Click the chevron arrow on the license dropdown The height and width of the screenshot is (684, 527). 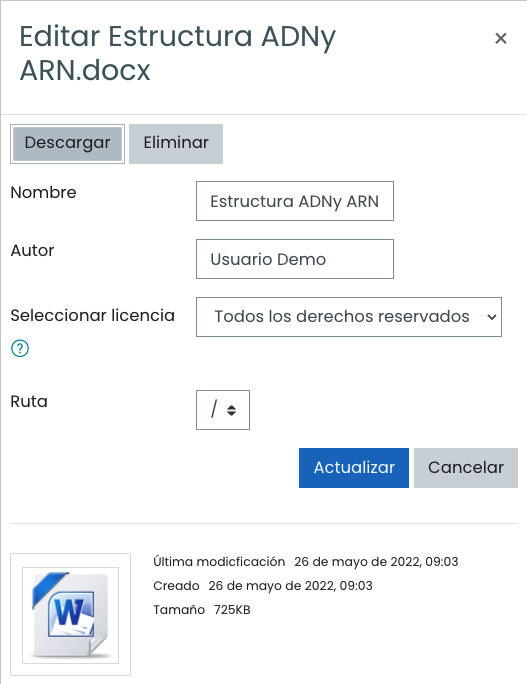coord(492,317)
